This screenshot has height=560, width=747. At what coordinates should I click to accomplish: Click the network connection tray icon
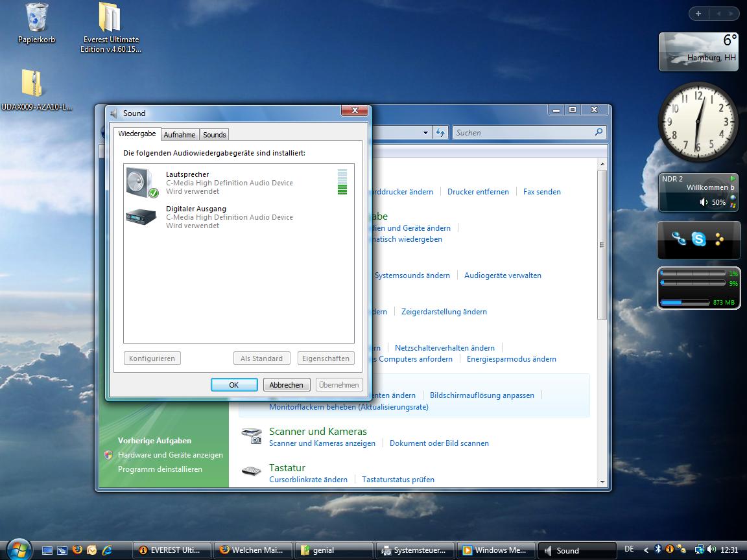pos(700,550)
